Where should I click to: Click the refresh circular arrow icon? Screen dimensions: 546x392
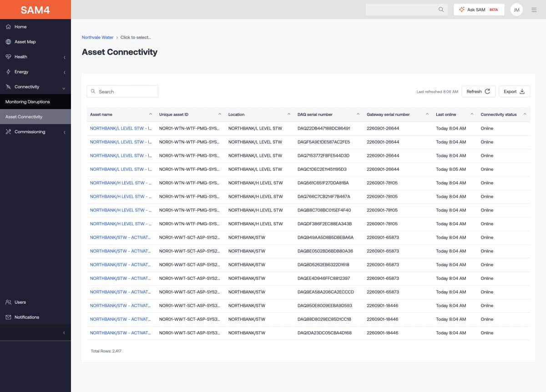(x=487, y=91)
